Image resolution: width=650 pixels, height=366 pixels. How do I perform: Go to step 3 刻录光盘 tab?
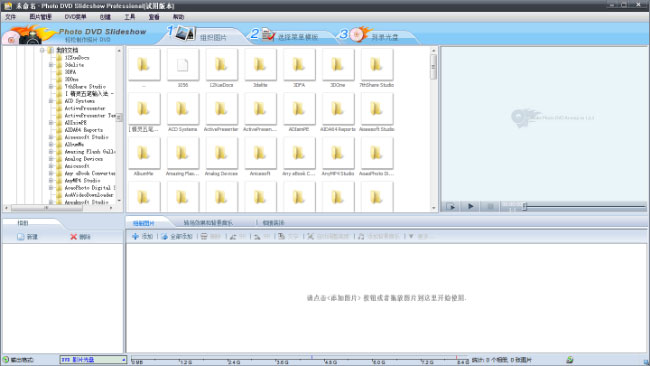click(384, 37)
